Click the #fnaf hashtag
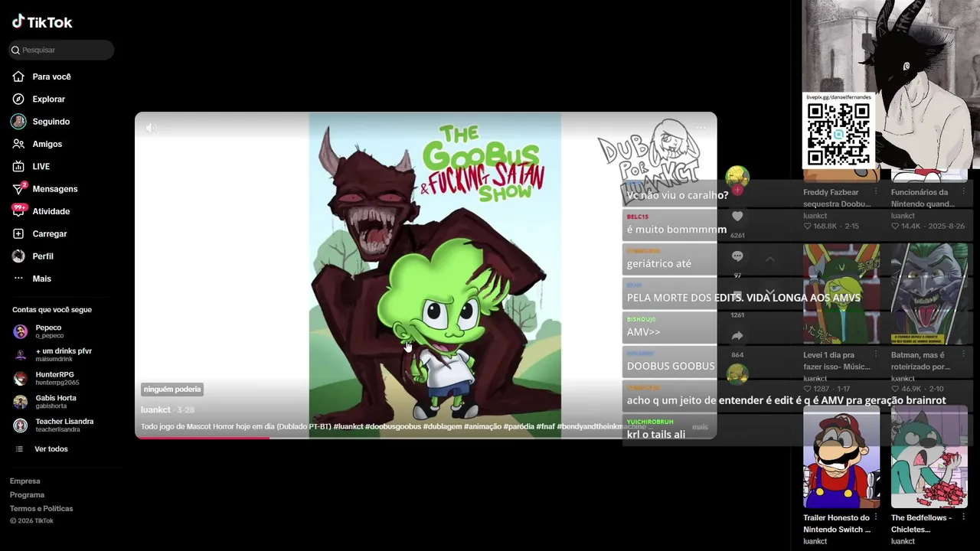 click(545, 427)
